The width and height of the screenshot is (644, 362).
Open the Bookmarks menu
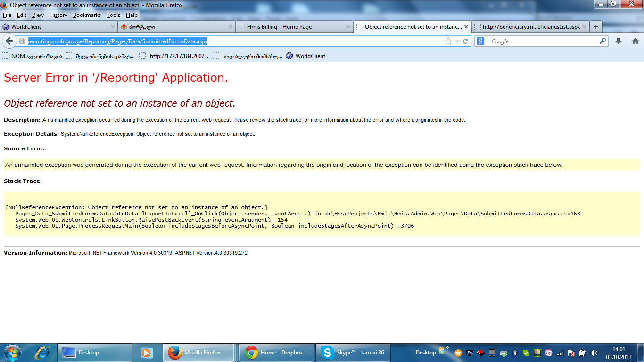point(87,15)
